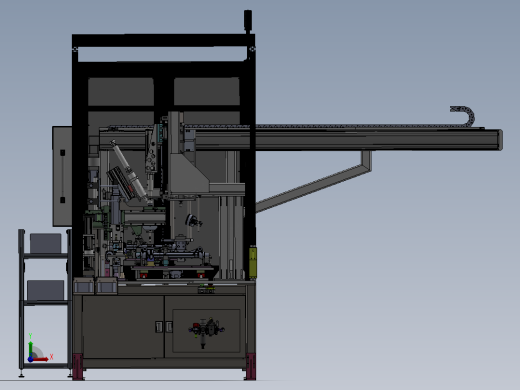Select the right red leveling foot
Image resolution: width=520 pixels, height=390 pixels.
[x=251, y=367]
